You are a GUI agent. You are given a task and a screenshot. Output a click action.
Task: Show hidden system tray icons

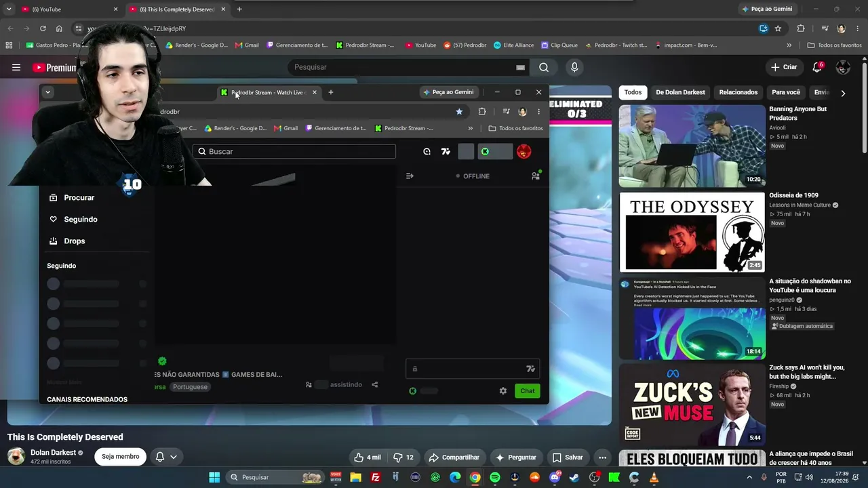pyautogui.click(x=749, y=477)
